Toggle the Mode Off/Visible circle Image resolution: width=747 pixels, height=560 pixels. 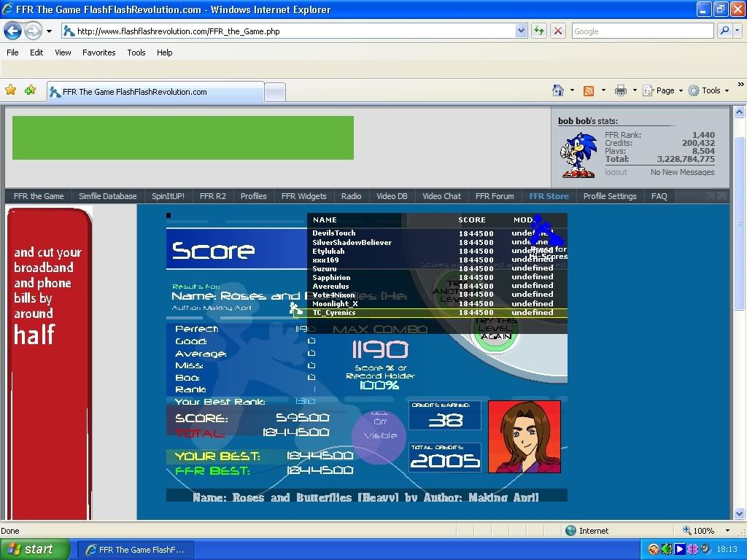point(379,435)
